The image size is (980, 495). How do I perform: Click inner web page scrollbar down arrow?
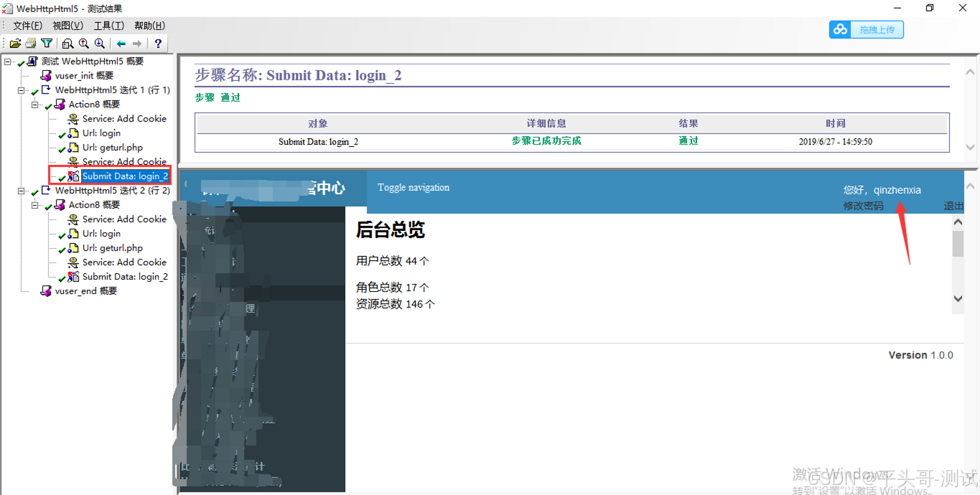[958, 299]
